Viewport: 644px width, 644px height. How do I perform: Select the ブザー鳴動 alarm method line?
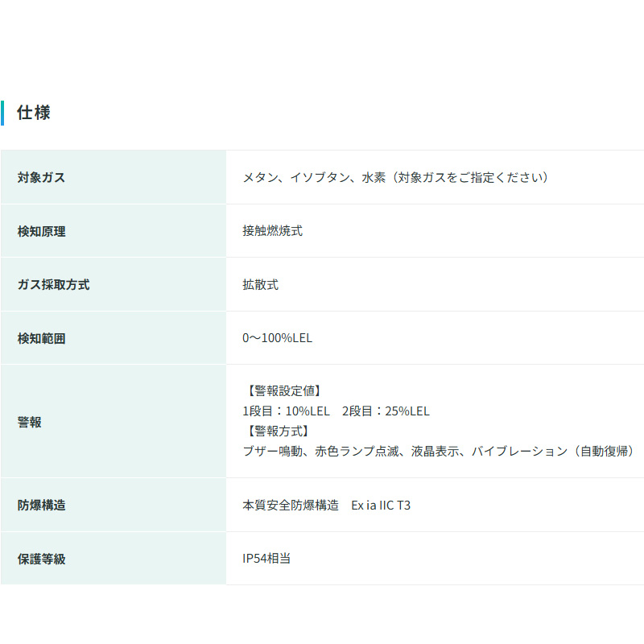point(272,452)
